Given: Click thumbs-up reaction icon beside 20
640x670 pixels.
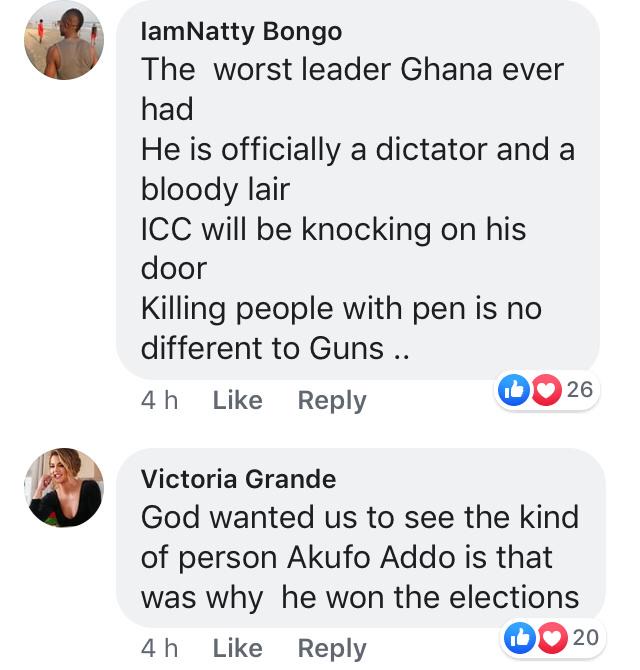Looking at the screenshot, I should [x=520, y=638].
